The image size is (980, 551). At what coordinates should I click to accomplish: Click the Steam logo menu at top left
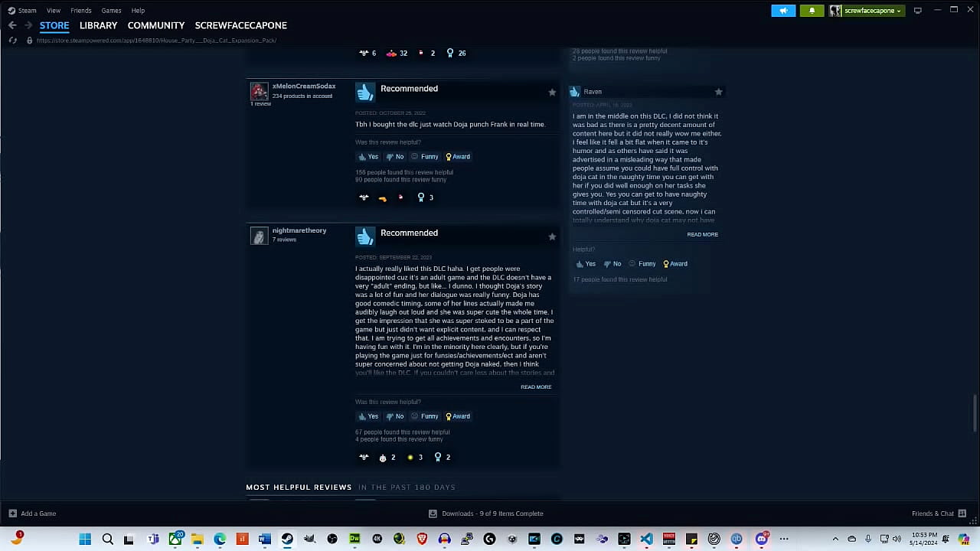[x=22, y=10]
